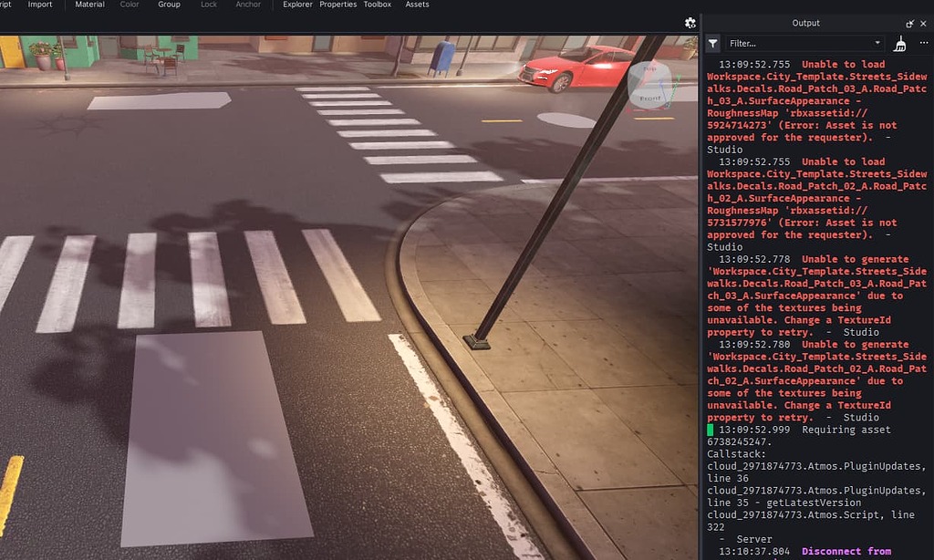Expand the Output filter dropdown arrow
Screen dimensions: 934x560
[x=877, y=43]
